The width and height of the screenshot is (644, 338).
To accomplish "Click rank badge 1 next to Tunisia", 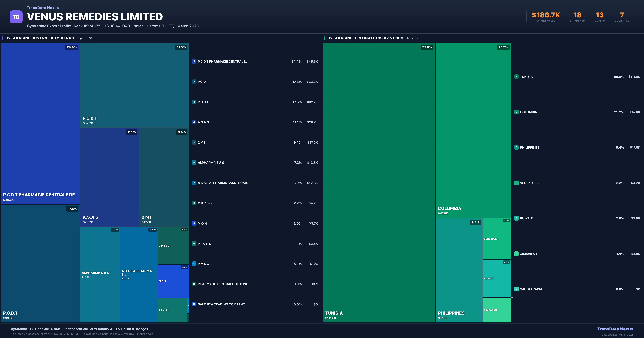I will (x=516, y=77).
